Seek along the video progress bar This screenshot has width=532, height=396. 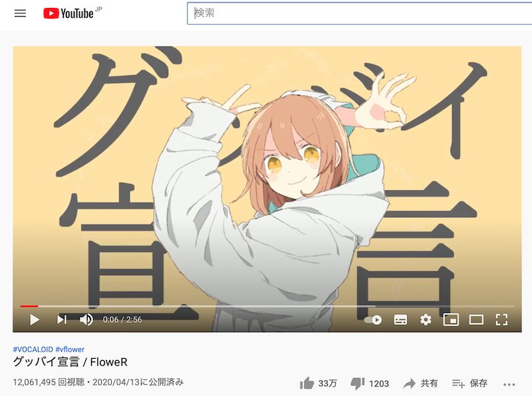tap(267, 306)
